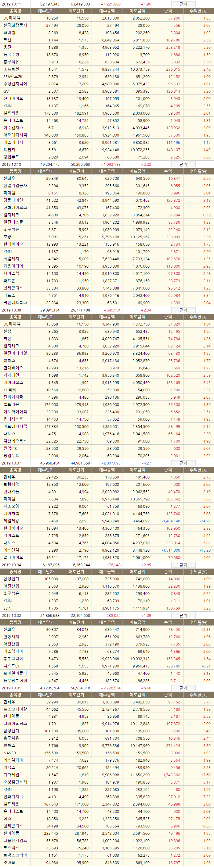Select the 2019.10.10 date label
Viewport: 214px width, 868px height.
pyautogui.click(x=11, y=165)
